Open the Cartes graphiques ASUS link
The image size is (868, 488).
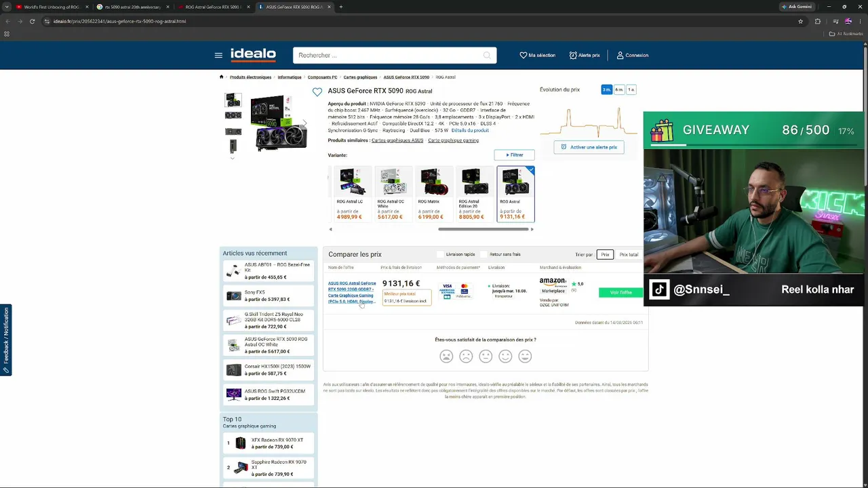click(397, 140)
